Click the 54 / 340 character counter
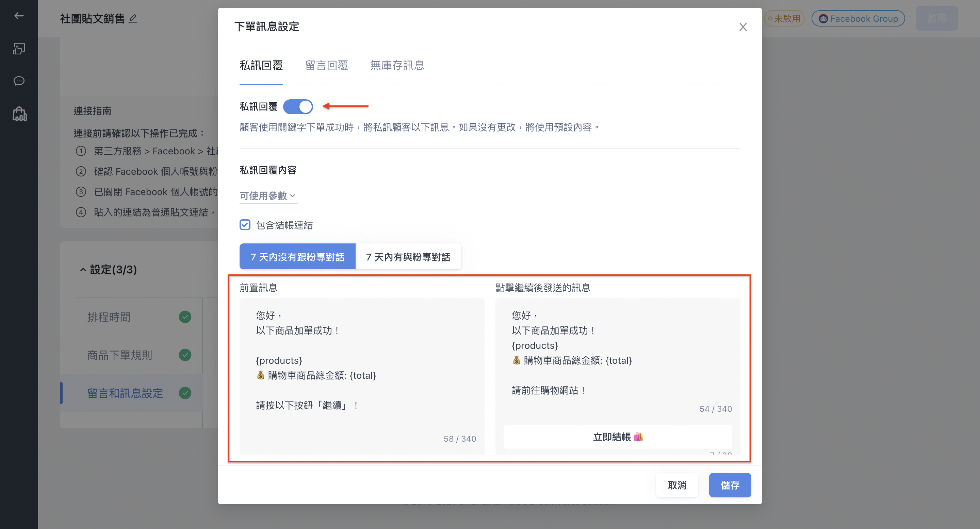The height and width of the screenshot is (529, 980). point(716,409)
